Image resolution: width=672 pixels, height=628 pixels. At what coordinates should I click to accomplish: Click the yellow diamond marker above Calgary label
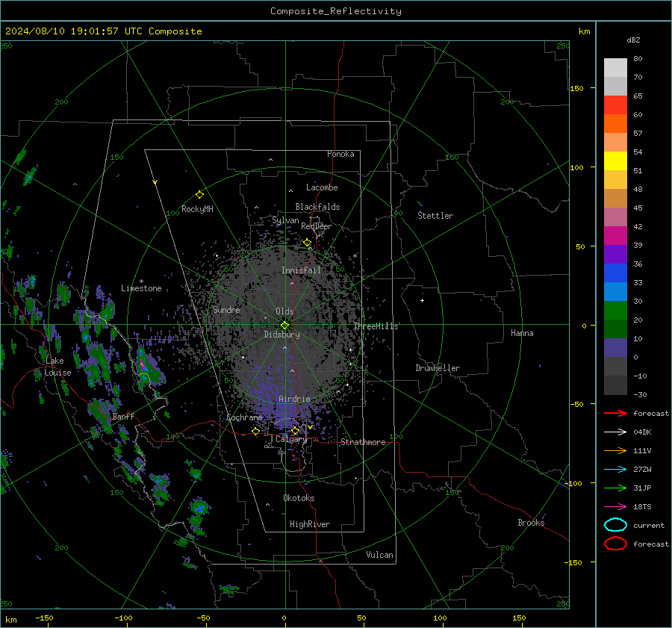point(295,431)
